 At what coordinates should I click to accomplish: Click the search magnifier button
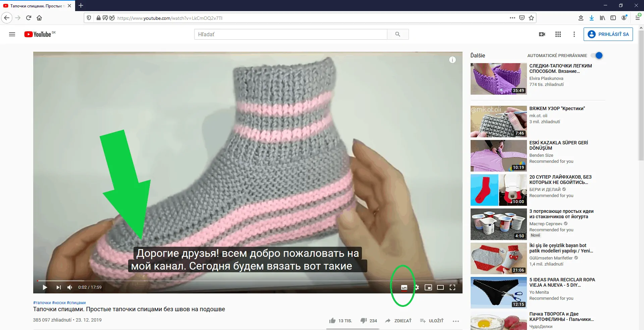(397, 34)
